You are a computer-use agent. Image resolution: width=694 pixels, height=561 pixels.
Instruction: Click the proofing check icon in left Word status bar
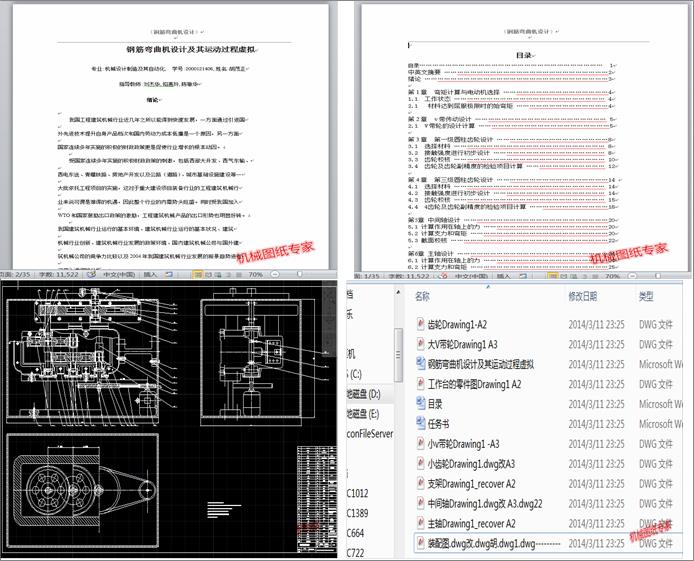pos(92,274)
